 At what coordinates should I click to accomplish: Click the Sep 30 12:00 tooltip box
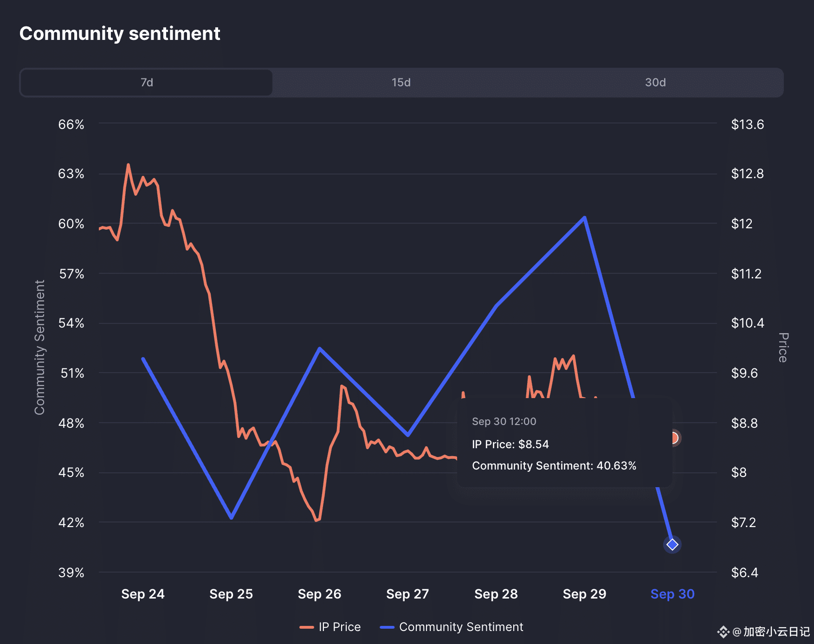(564, 443)
